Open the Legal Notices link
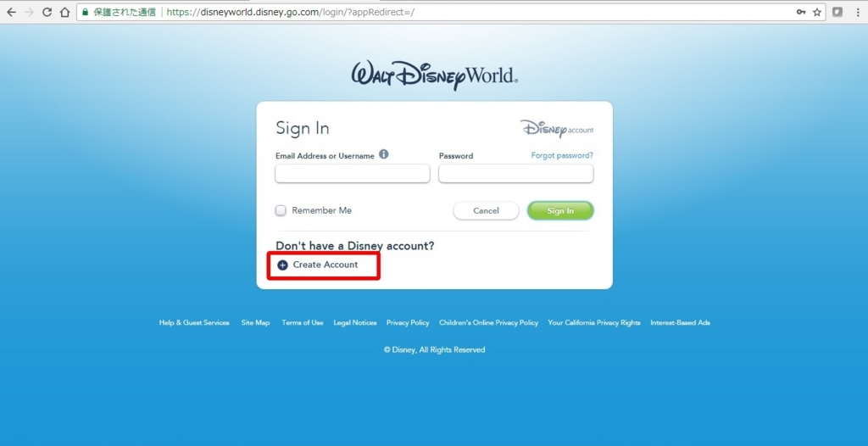 point(355,322)
